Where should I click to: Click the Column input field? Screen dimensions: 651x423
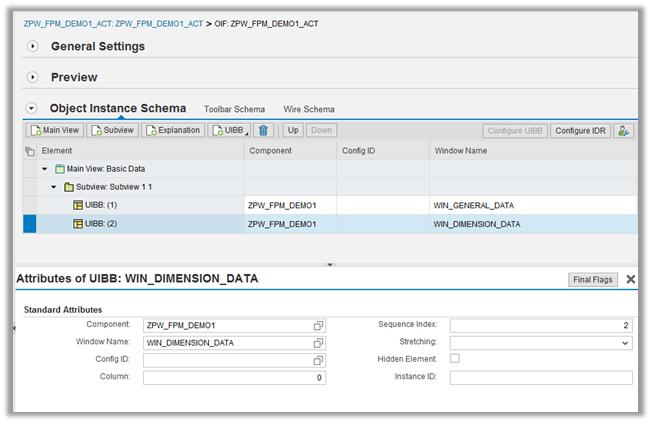234,378
